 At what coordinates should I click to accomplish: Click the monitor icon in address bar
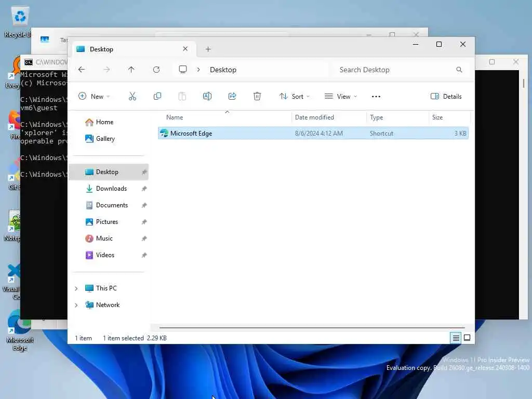(183, 70)
